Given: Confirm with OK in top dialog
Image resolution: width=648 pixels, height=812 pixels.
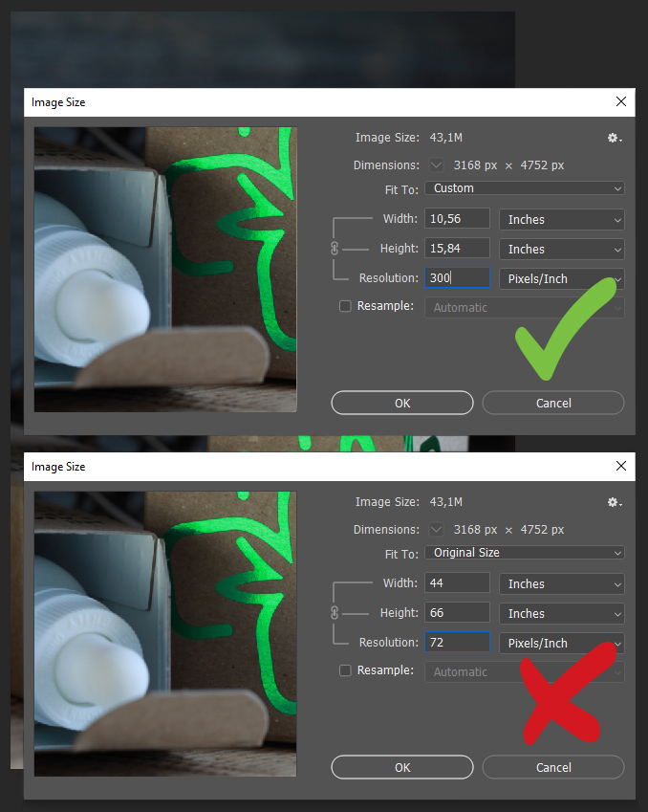Looking at the screenshot, I should [402, 403].
